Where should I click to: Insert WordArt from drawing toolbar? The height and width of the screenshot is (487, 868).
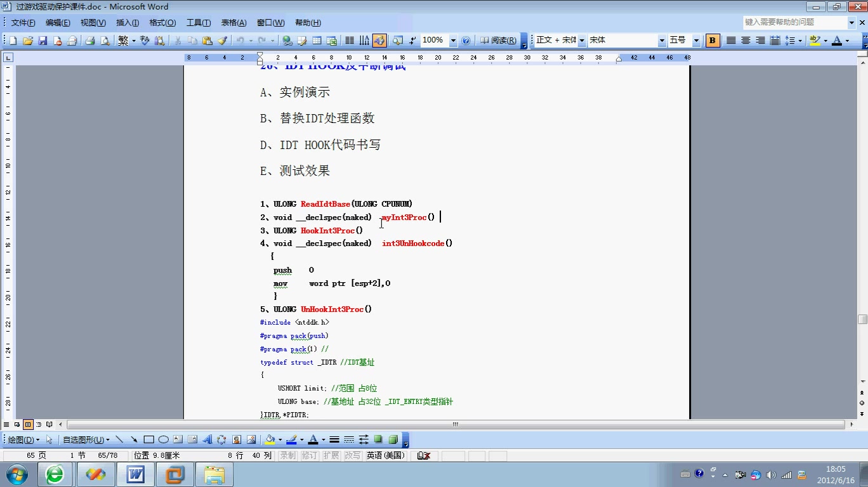point(207,439)
